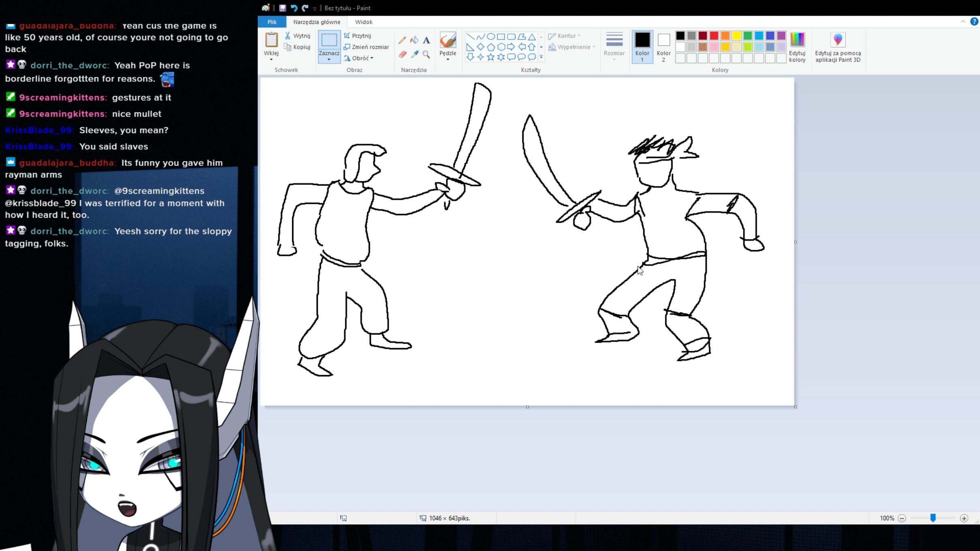This screenshot has width=980, height=551.
Task: Activate Kolor 2 background color
Action: pos(663,47)
